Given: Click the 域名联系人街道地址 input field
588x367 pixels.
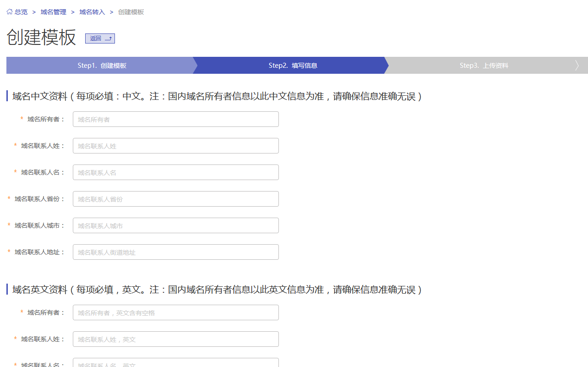Looking at the screenshot, I should (175, 252).
